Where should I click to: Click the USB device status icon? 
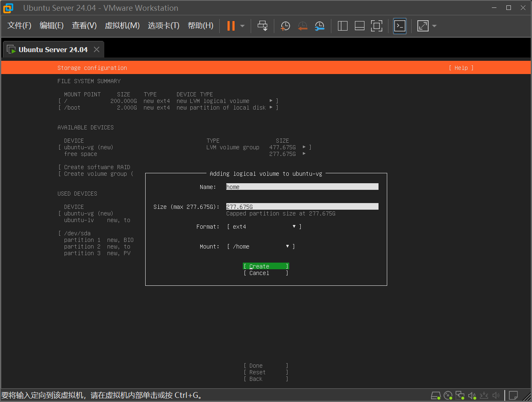tap(484, 396)
